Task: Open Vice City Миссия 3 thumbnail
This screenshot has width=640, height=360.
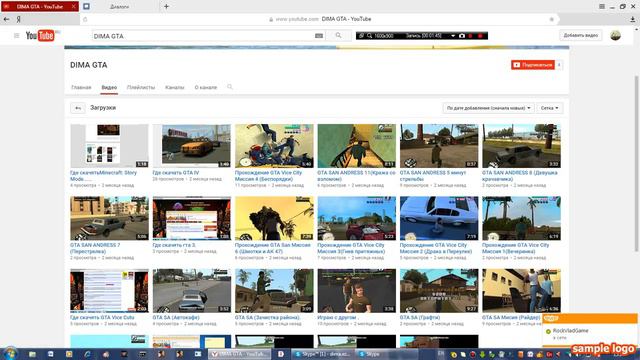Action: click(357, 218)
